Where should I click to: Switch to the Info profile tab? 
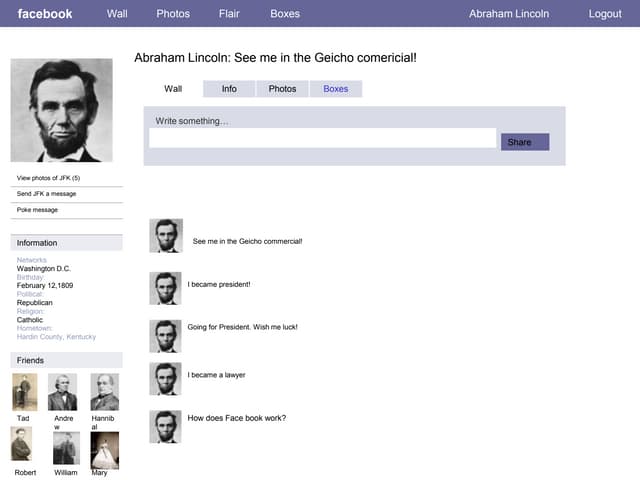(229, 89)
